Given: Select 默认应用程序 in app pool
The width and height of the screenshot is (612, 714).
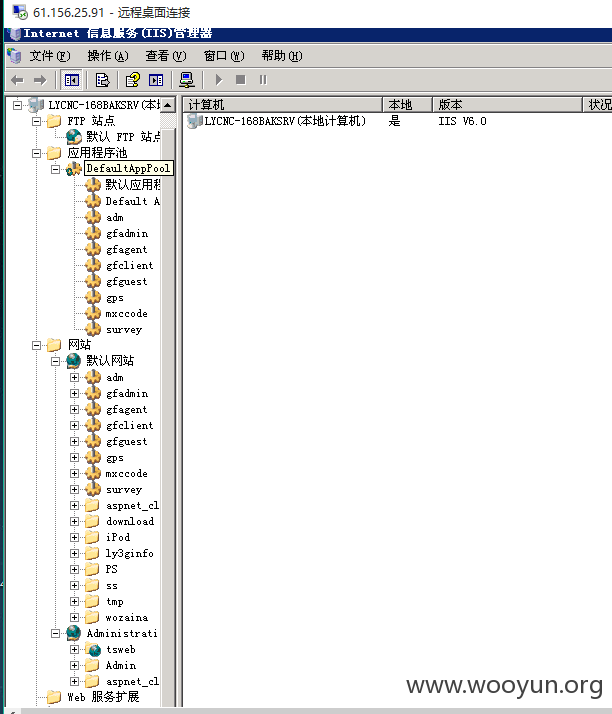Looking at the screenshot, I should (x=133, y=185).
